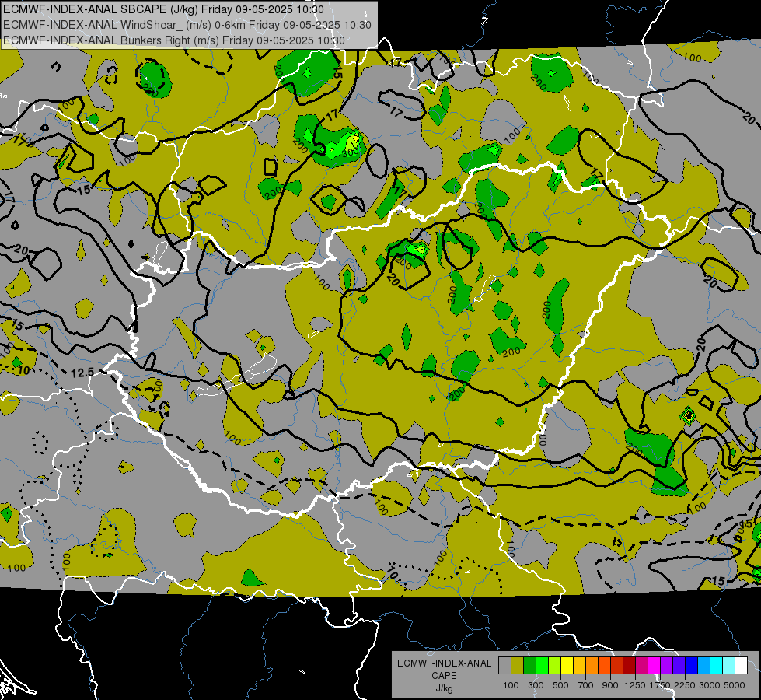This screenshot has height=700, width=761.
Task: Click the 5000 tick label in legend
Action: 735,685
